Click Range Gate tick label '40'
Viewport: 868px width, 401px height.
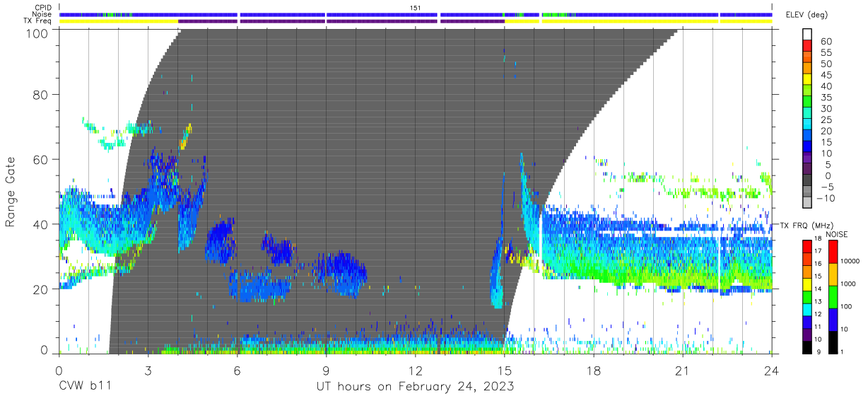click(42, 224)
